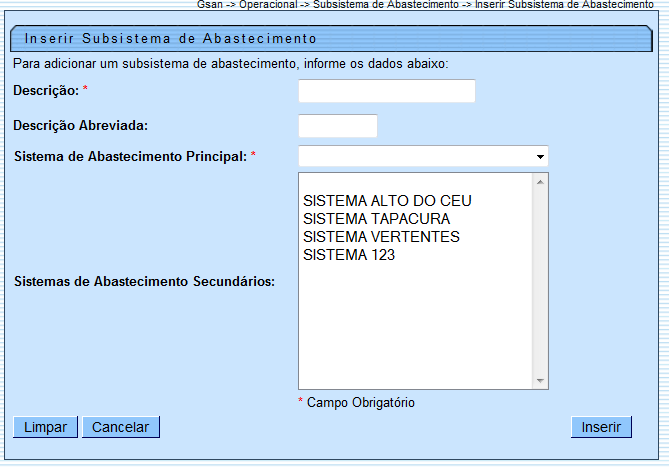The width and height of the screenshot is (669, 467).
Task: Click the Descrição text field
Action: pos(386,91)
